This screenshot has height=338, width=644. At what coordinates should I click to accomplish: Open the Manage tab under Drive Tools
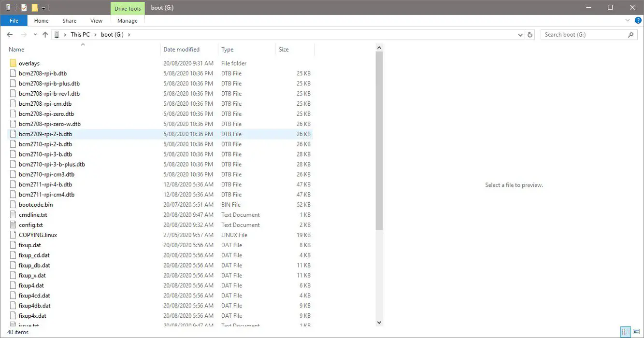pos(127,21)
